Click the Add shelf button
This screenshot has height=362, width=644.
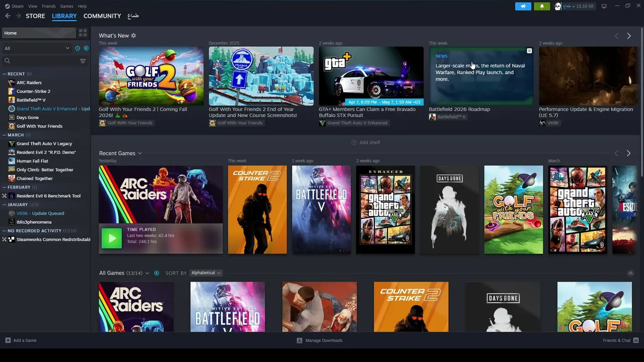click(x=366, y=142)
